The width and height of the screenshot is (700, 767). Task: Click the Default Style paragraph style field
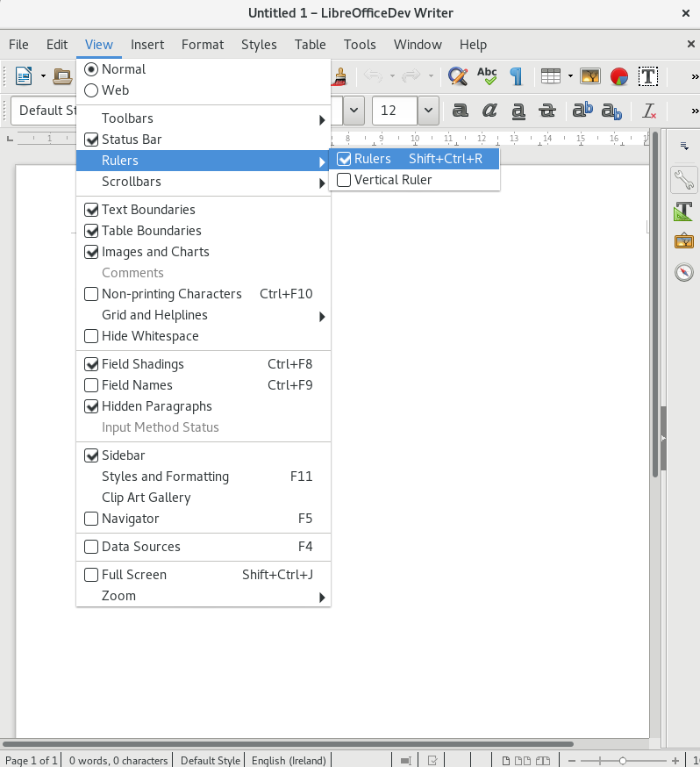pyautogui.click(x=44, y=111)
